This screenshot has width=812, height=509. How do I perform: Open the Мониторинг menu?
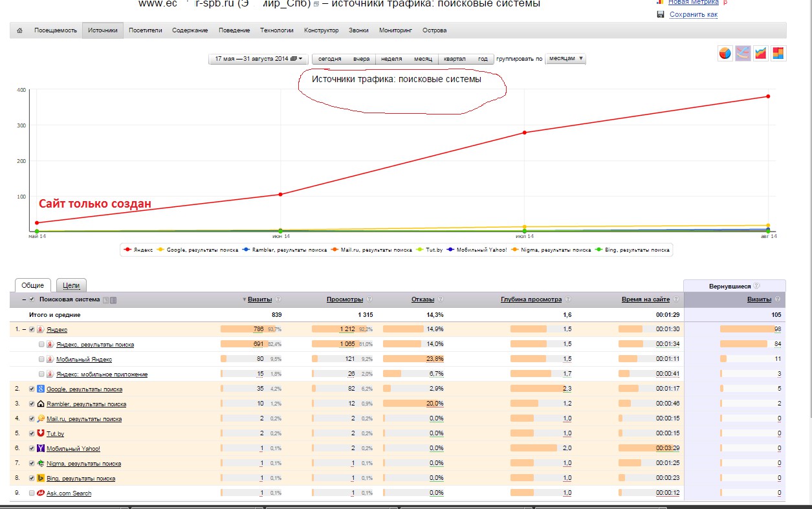395,30
